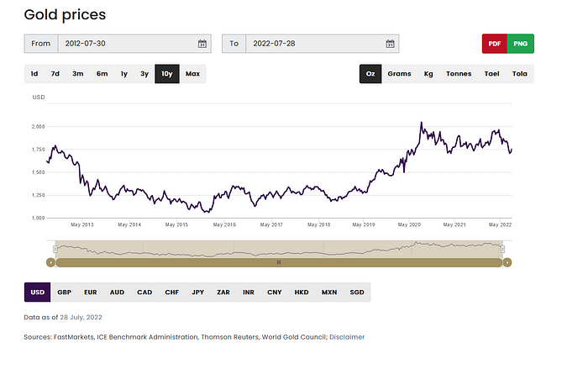Select the 7d time range
Viewport: 588px width, 369px height.
click(55, 74)
